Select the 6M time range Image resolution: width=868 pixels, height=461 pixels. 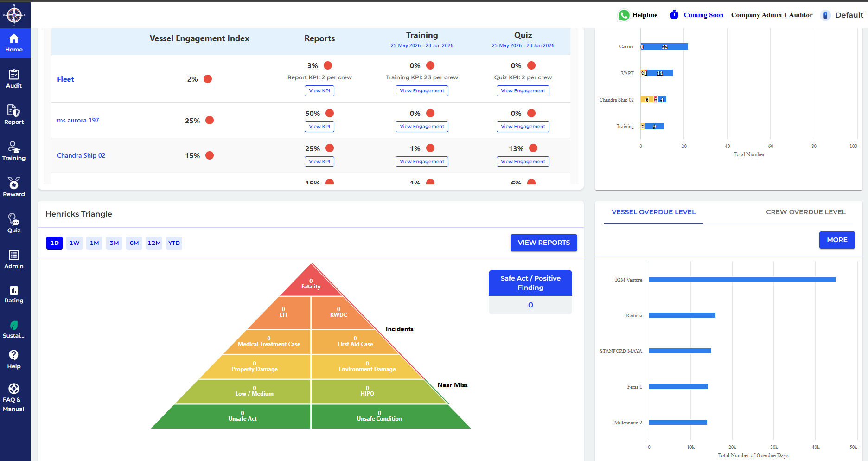pyautogui.click(x=134, y=243)
